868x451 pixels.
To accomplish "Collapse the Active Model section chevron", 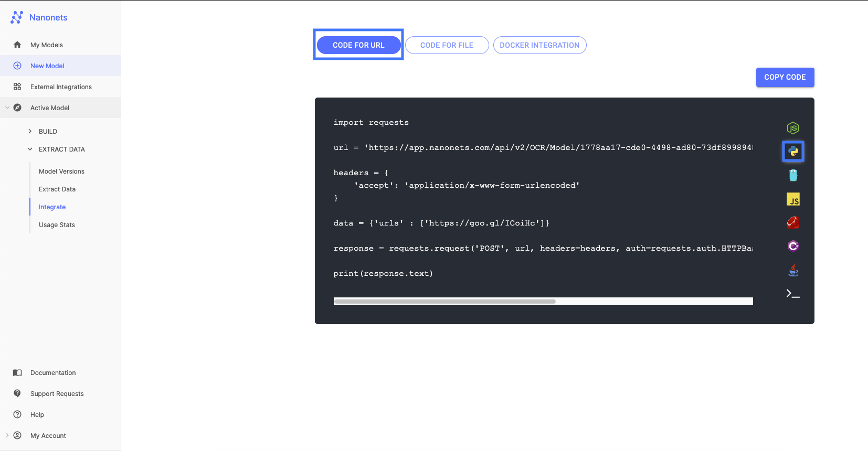I will [7, 108].
